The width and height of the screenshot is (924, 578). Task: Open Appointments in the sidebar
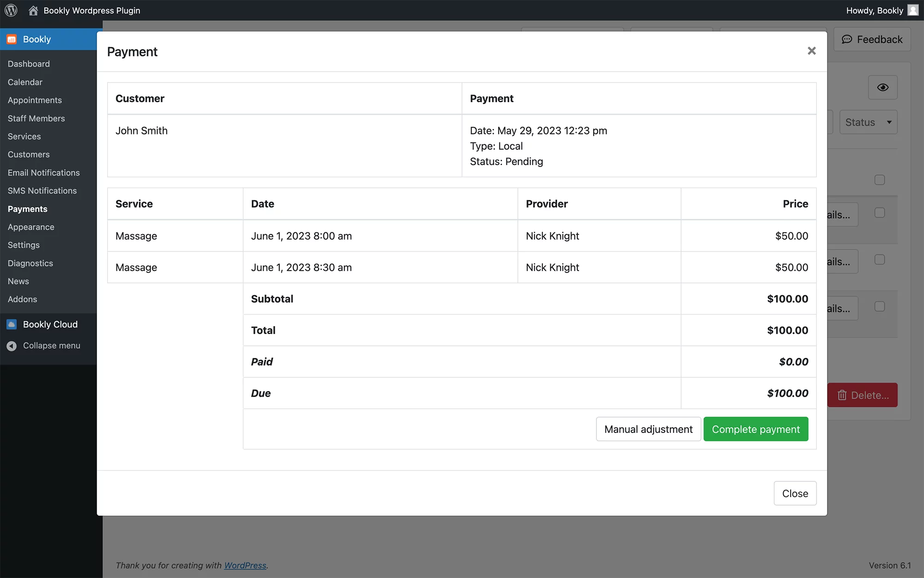click(35, 100)
